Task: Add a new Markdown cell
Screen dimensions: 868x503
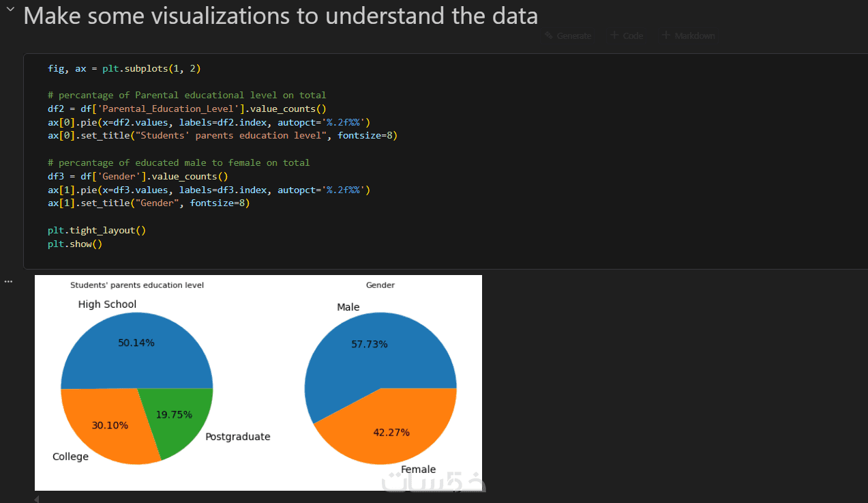Action: 689,35
